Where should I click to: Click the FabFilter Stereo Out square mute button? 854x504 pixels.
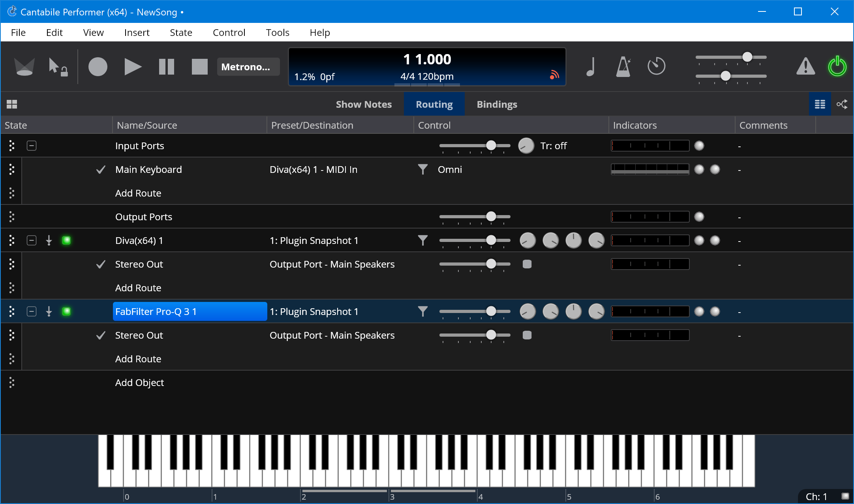click(x=527, y=335)
